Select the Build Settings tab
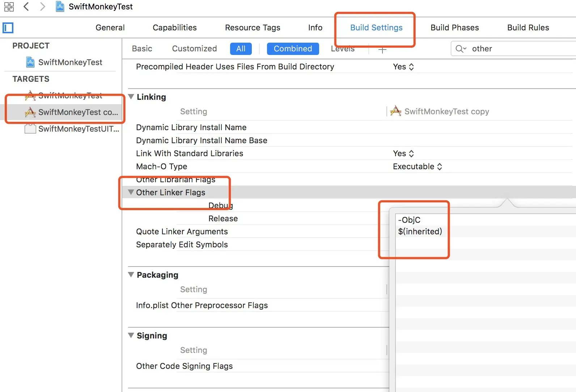Image resolution: width=576 pixels, height=392 pixels. pyautogui.click(x=376, y=27)
